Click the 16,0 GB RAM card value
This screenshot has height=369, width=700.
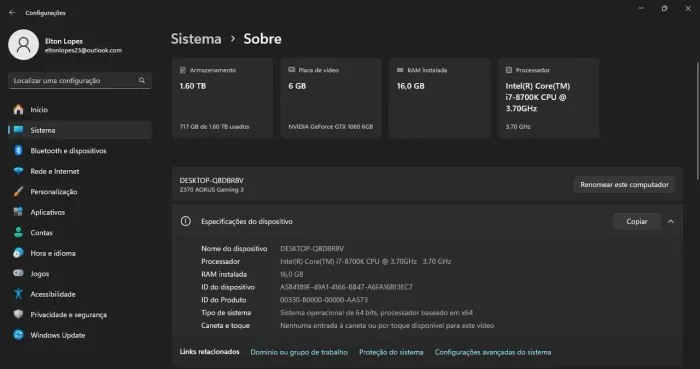pos(410,86)
